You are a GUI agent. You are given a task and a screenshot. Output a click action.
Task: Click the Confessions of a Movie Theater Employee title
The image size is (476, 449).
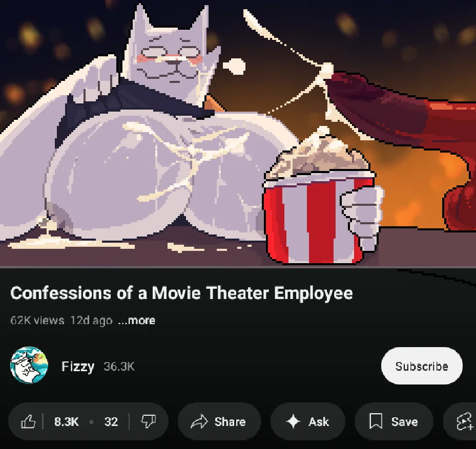click(181, 293)
